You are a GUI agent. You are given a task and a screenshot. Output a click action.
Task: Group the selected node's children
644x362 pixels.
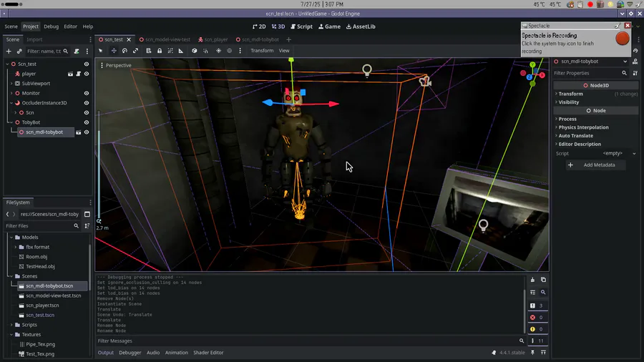[170, 51]
